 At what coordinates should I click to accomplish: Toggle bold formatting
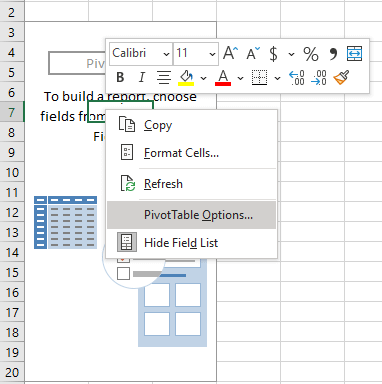pyautogui.click(x=120, y=78)
